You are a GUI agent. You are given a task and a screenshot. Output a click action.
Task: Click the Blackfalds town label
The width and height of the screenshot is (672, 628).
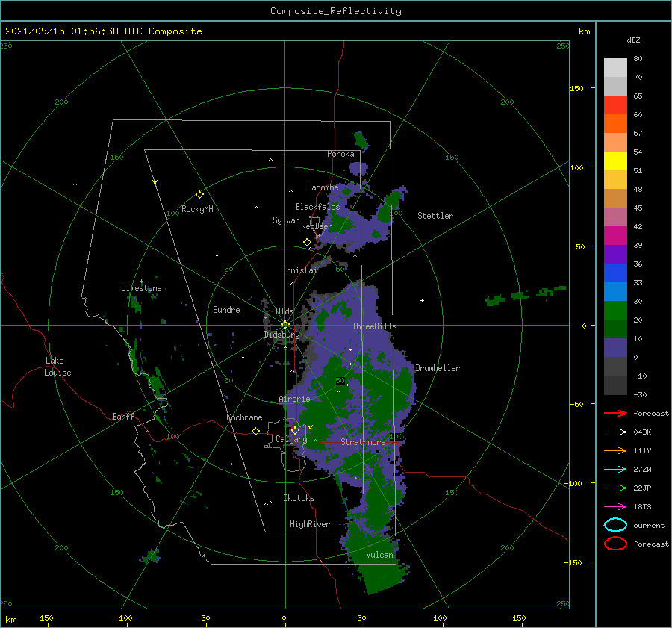(317, 207)
